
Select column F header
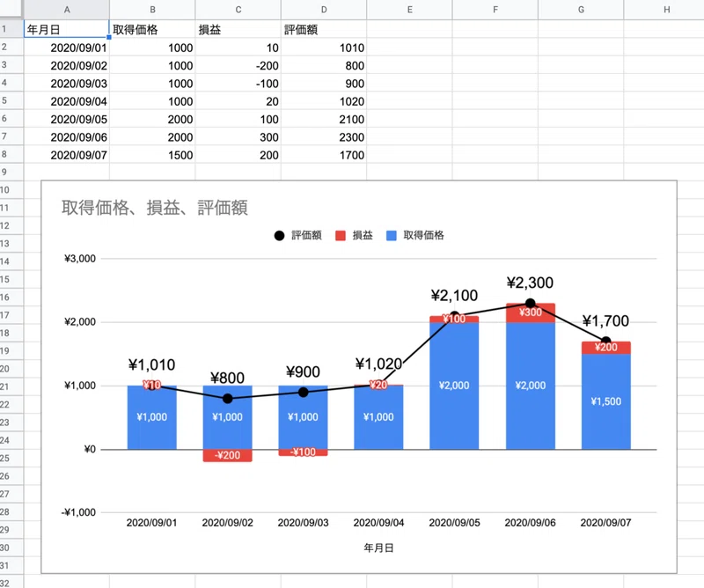(x=495, y=10)
